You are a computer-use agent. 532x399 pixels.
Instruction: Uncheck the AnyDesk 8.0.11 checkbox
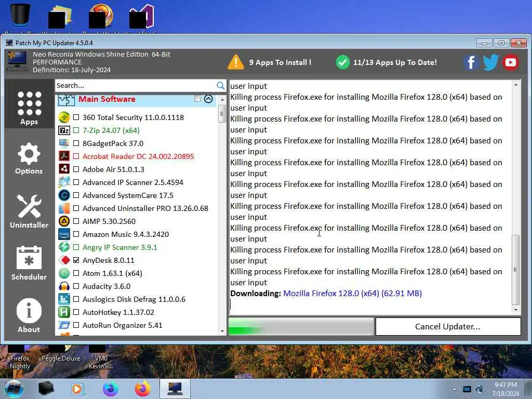pos(76,260)
